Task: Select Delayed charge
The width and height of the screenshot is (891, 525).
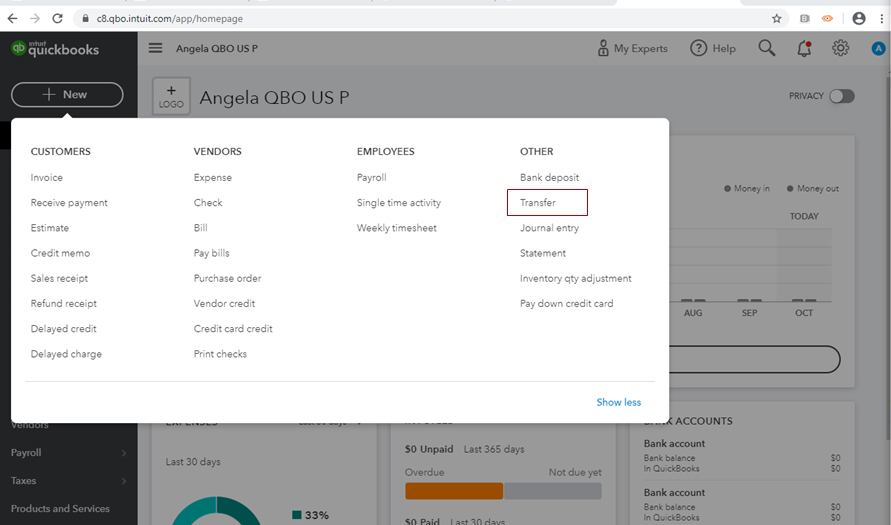Action: [66, 354]
